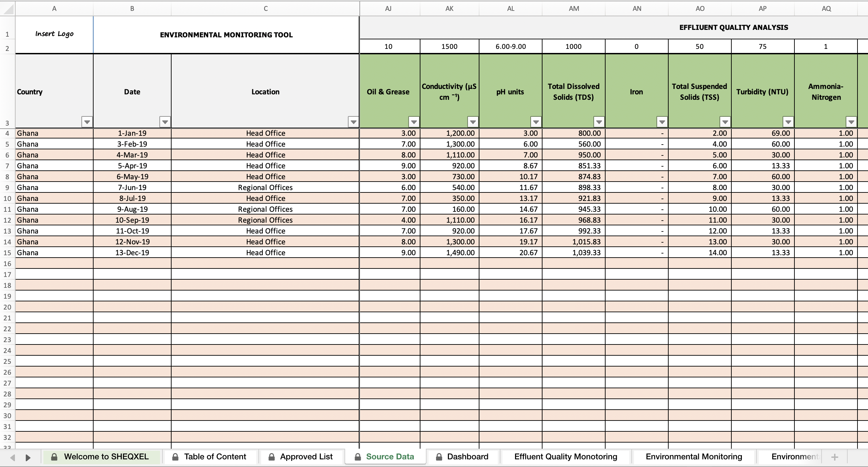Screen dimensions: 868x467
Task: Select row 15 header
Action: 7,253
